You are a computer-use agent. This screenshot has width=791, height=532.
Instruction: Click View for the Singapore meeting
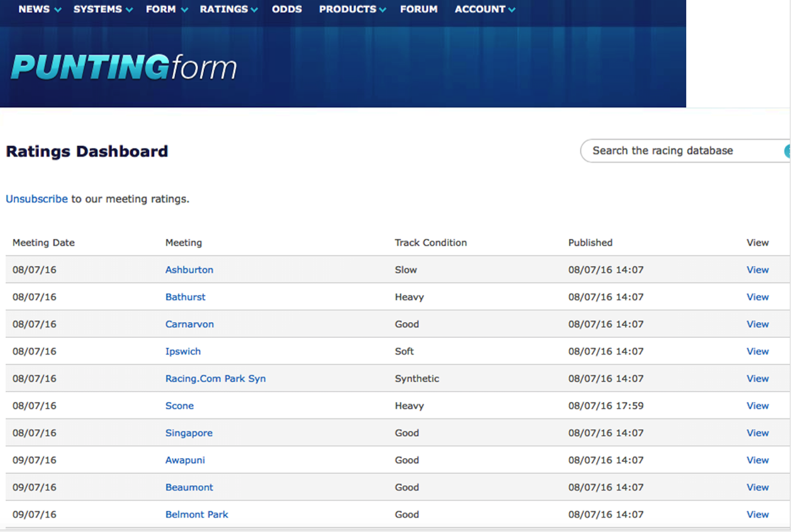[x=757, y=433]
